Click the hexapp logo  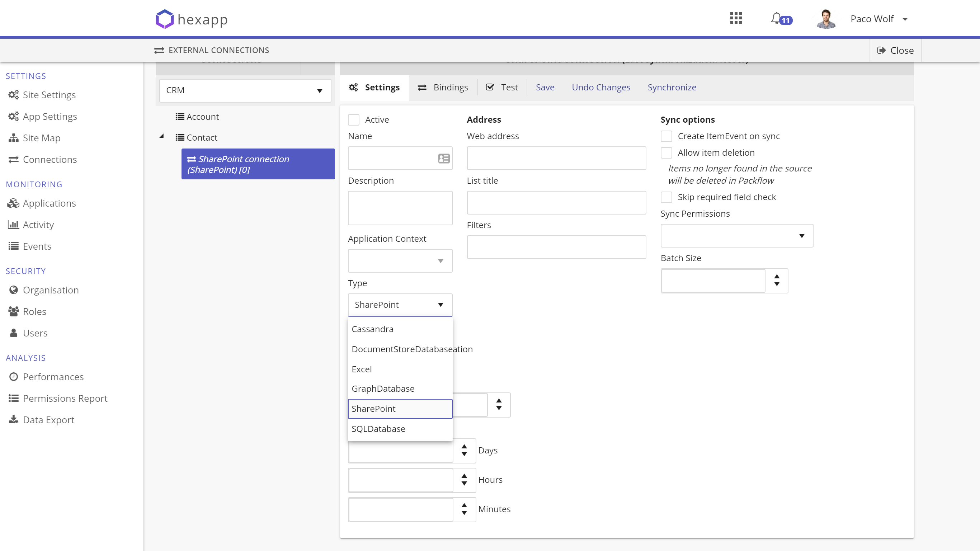coord(191,19)
